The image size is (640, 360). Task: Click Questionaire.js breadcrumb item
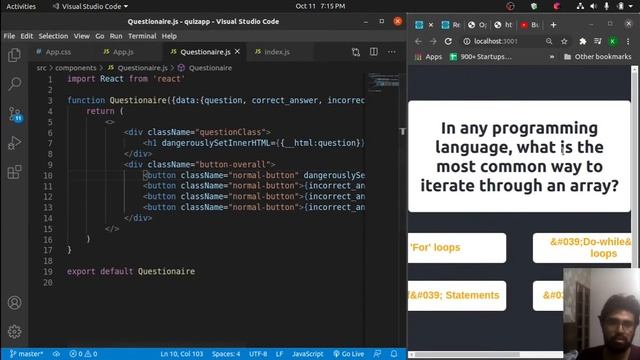(x=138, y=68)
